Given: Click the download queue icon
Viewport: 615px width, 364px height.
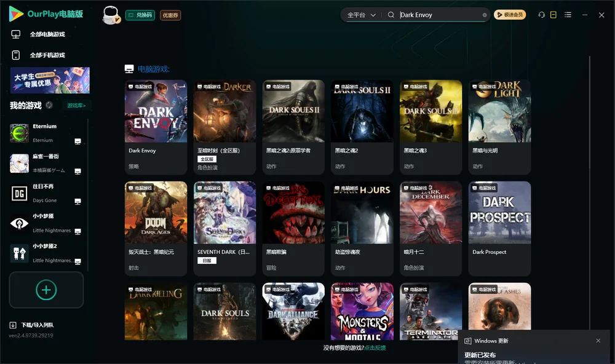Looking at the screenshot, I should click(x=13, y=325).
